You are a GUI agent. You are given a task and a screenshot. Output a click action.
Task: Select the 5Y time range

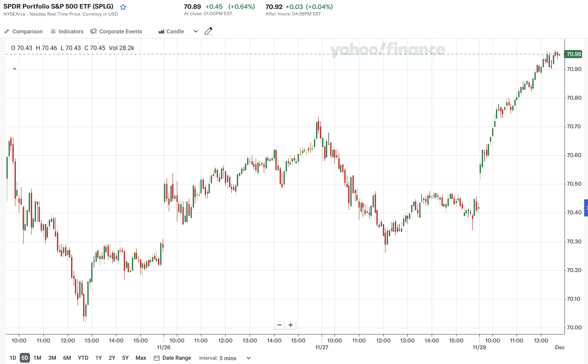125,358
